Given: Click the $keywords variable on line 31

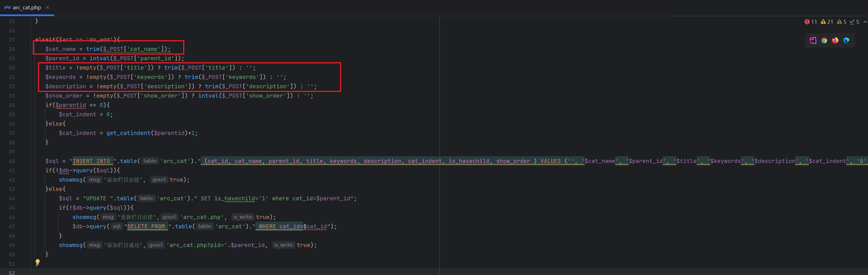Looking at the screenshot, I should pyautogui.click(x=61, y=77).
